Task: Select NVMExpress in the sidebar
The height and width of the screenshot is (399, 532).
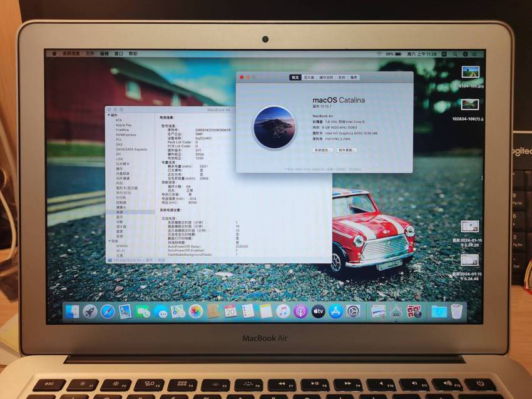Action: [126, 135]
